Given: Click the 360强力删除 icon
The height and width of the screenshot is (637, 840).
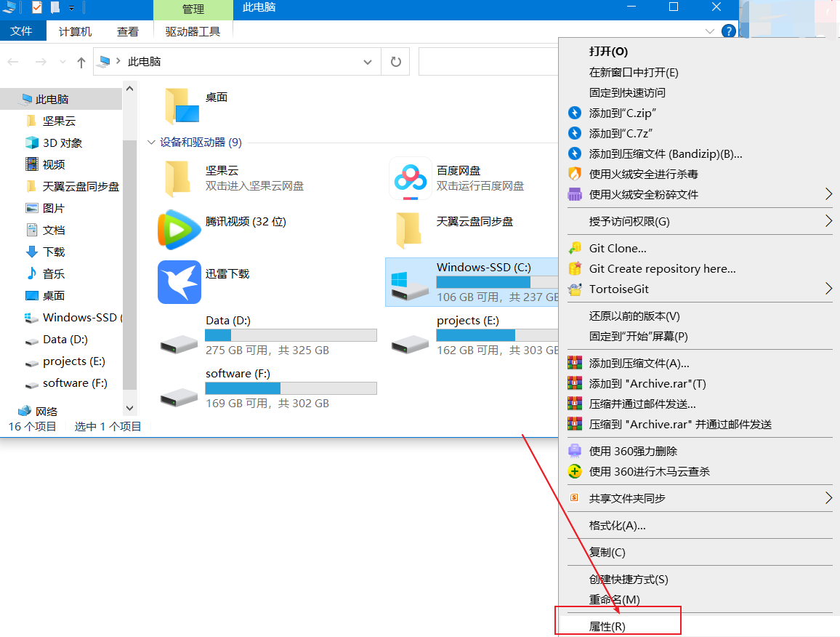Looking at the screenshot, I should (575, 451).
